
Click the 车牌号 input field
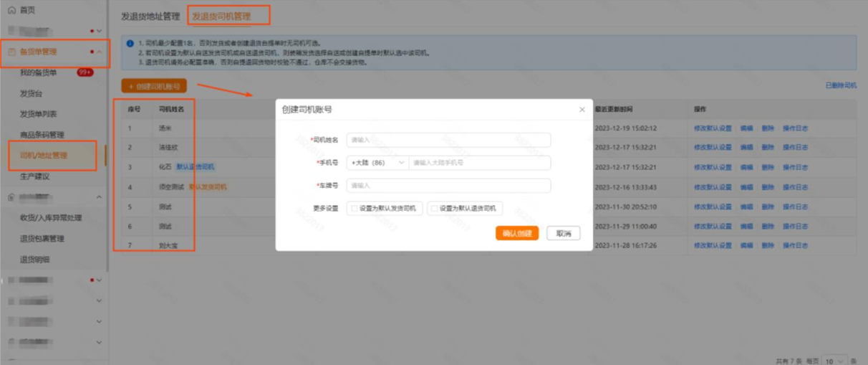point(448,186)
